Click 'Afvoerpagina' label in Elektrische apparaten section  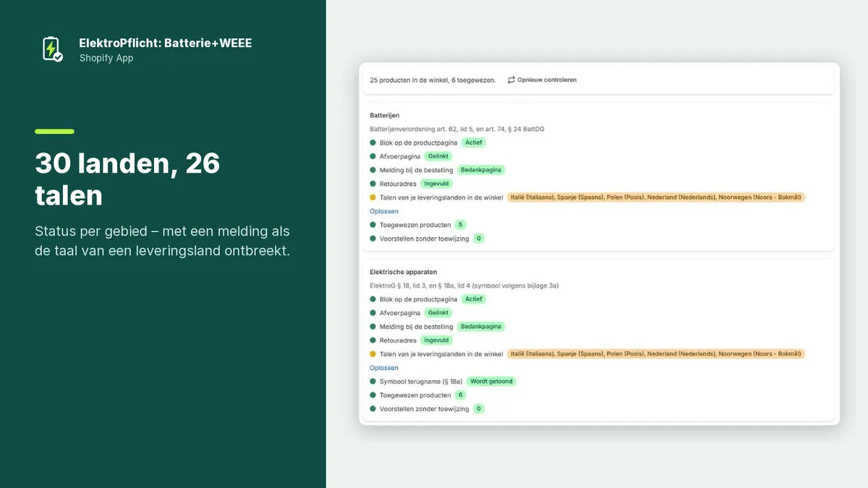tap(400, 313)
